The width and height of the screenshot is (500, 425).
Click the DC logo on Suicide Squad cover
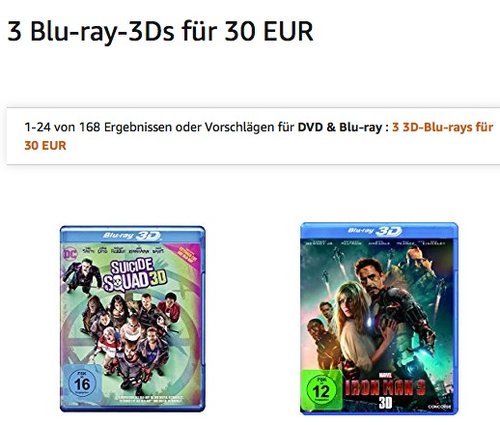point(70,254)
